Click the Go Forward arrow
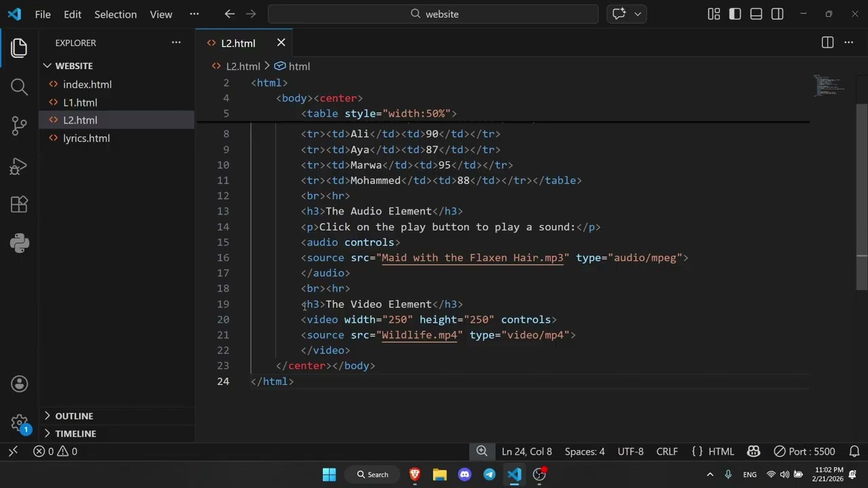The height and width of the screenshot is (488, 868). [251, 14]
